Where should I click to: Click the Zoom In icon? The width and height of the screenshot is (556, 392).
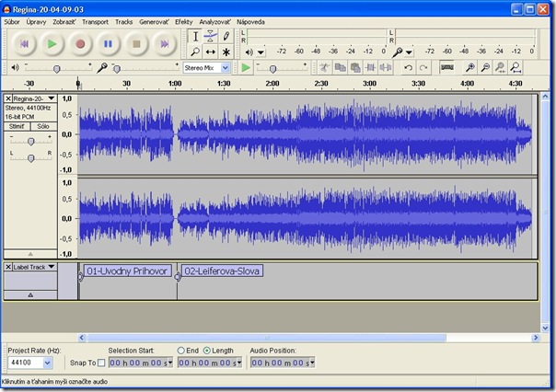click(470, 67)
